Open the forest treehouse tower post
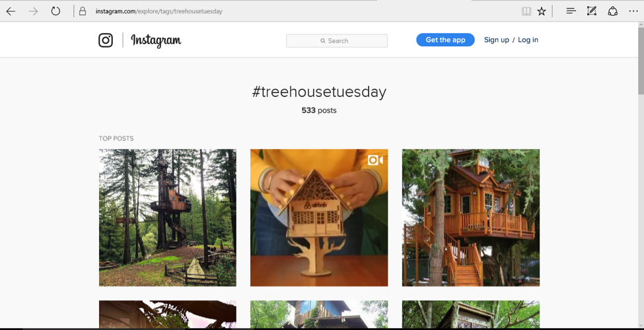The height and width of the screenshot is (330, 644). 168,218
